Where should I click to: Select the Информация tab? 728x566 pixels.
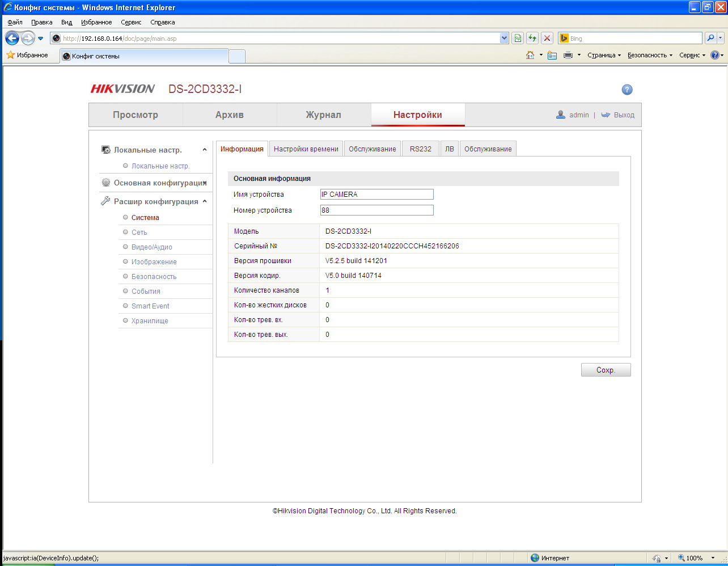pyautogui.click(x=242, y=149)
